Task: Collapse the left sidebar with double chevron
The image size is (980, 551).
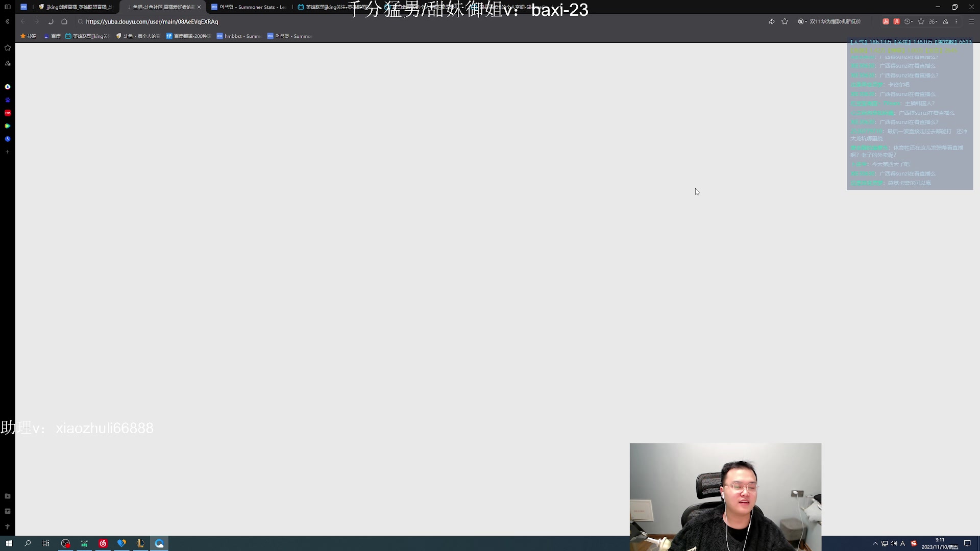Action: (x=8, y=21)
